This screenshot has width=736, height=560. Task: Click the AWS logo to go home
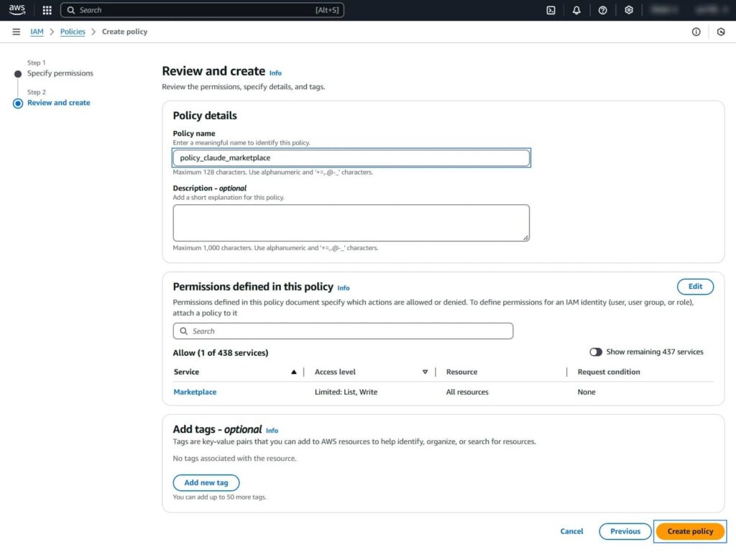[17, 9]
